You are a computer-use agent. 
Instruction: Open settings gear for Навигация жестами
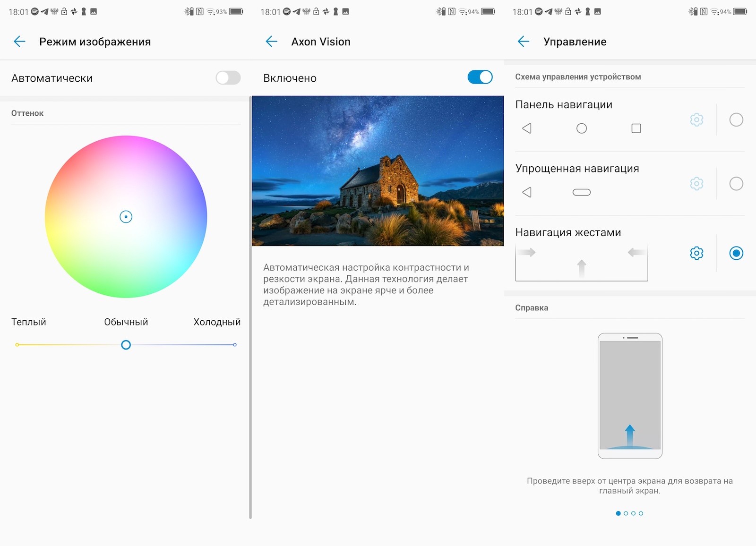(x=696, y=253)
